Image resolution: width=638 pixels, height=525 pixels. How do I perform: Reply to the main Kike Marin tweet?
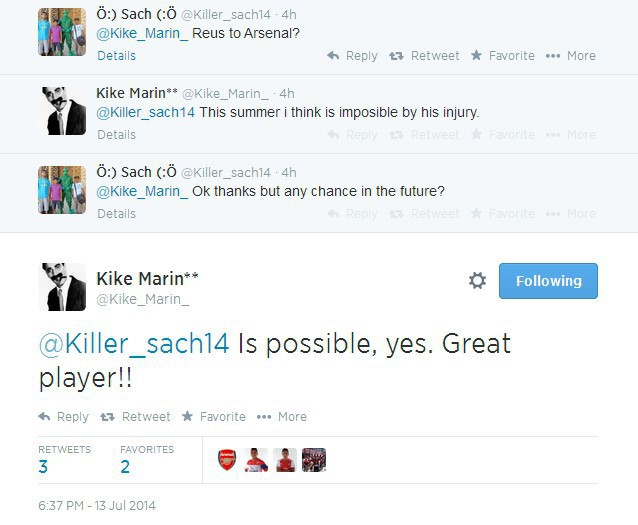tap(63, 417)
